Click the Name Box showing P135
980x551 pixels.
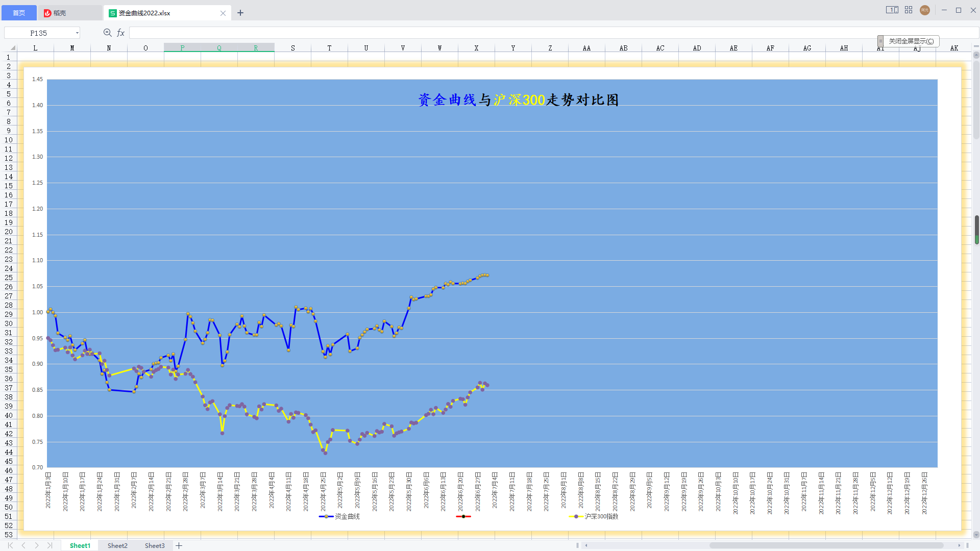coord(38,33)
